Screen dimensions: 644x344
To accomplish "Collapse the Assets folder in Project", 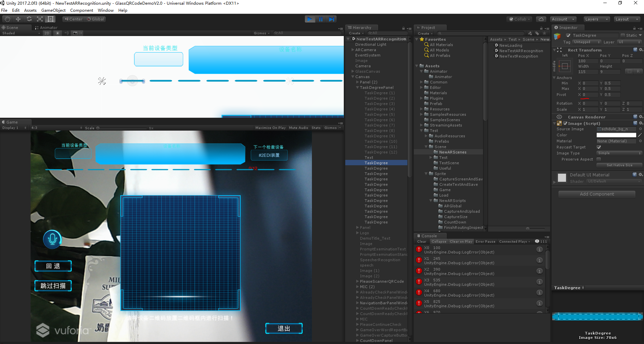I will tap(417, 66).
